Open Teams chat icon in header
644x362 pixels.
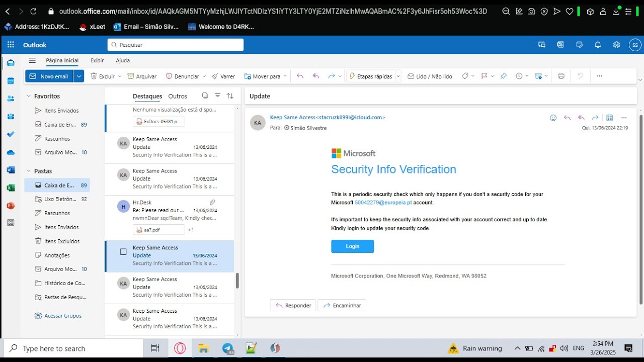[x=542, y=45]
